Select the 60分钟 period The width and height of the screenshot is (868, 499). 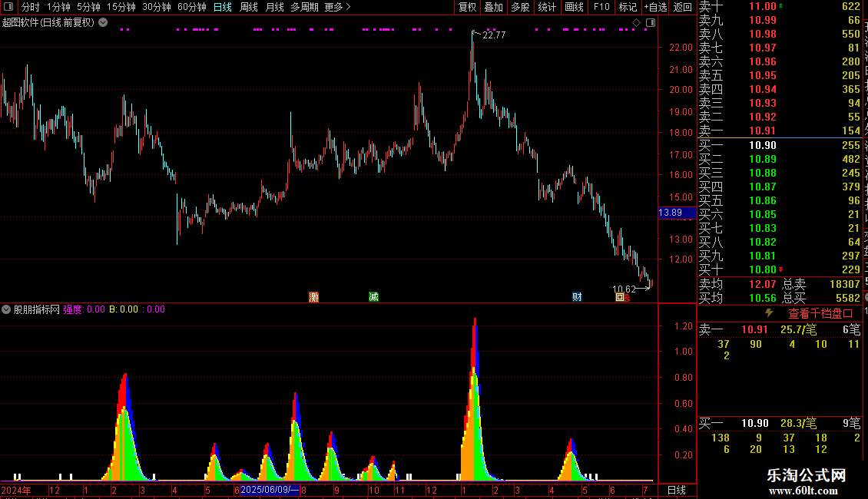192,7
